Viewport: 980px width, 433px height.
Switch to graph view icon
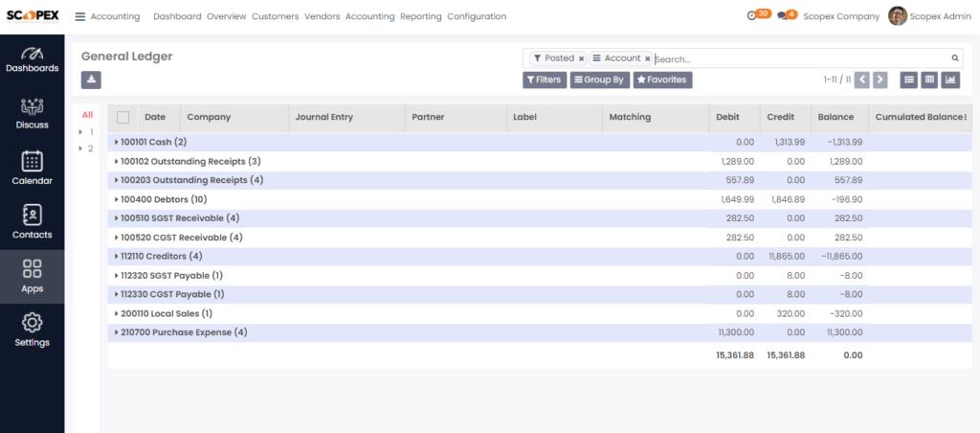[950, 80]
